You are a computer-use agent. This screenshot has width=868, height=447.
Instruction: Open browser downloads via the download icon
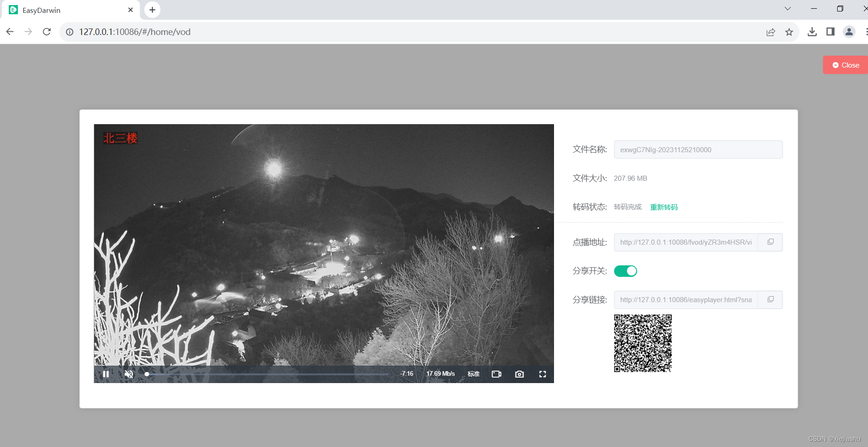pos(812,32)
